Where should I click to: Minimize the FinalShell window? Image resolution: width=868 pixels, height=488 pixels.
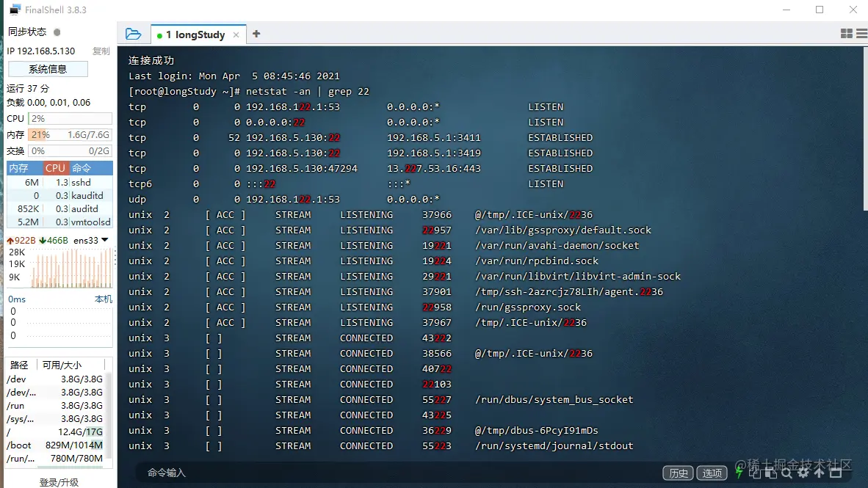pyautogui.click(x=786, y=10)
